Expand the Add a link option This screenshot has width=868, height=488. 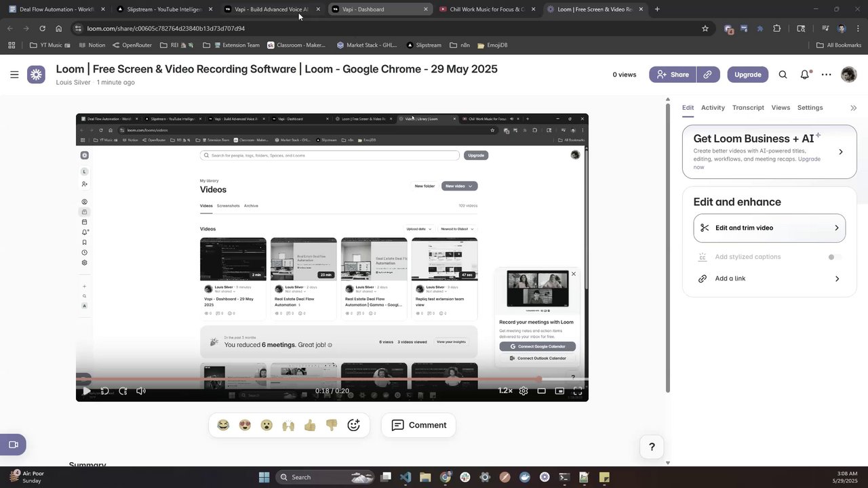[x=770, y=279]
